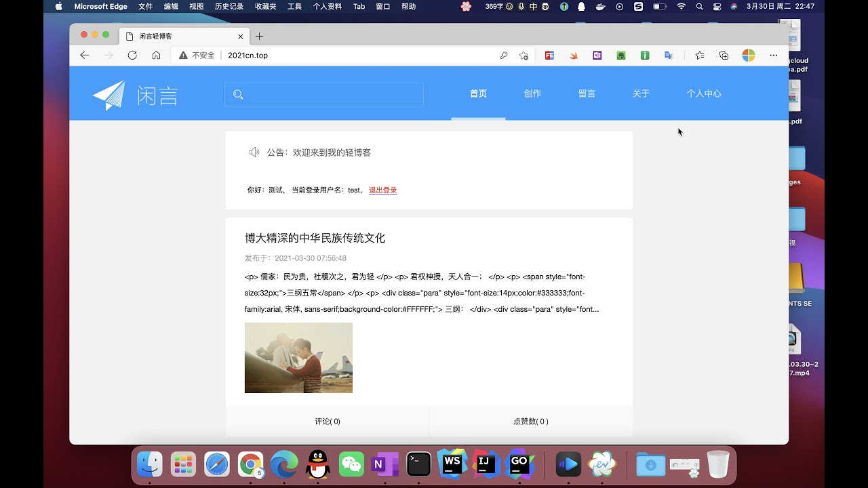Open the 个人中心 navigation tab
Screen dimensions: 868x488
(x=704, y=94)
